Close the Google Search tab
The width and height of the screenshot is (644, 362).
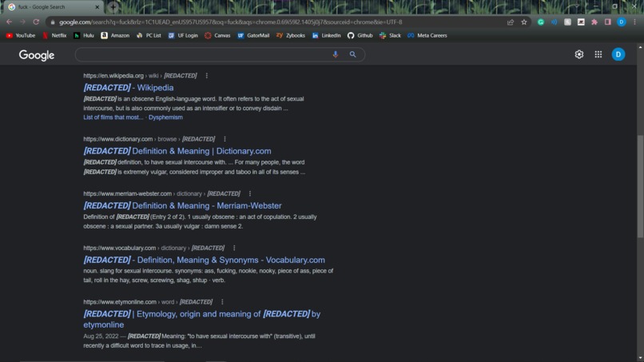click(x=97, y=7)
